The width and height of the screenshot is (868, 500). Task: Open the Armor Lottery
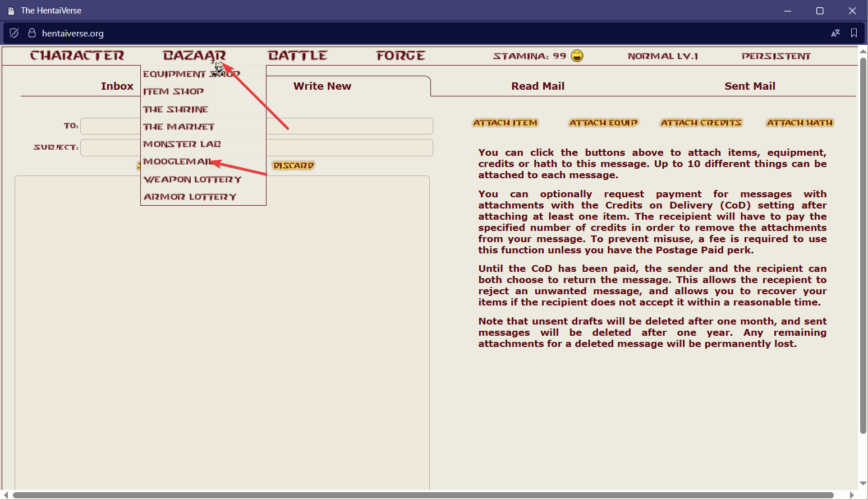click(190, 197)
